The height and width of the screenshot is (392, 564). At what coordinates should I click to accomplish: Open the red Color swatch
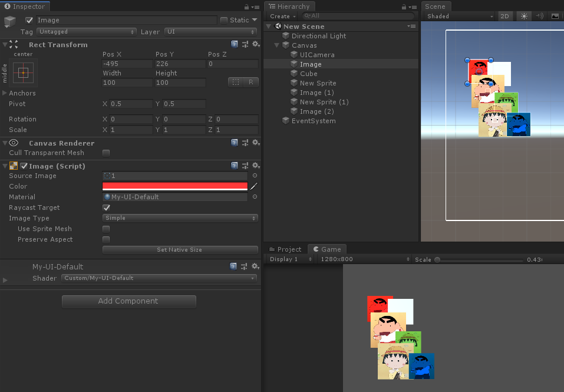pos(175,186)
